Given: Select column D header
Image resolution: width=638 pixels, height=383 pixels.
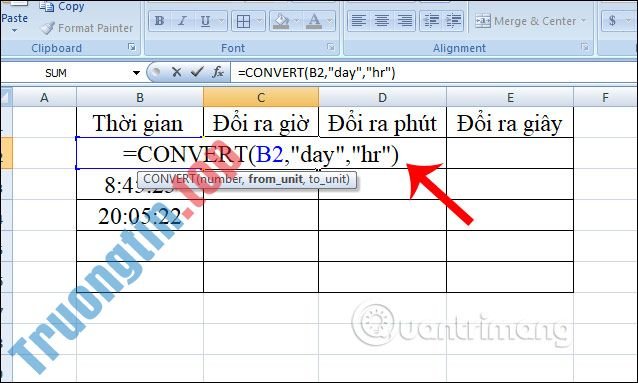Looking at the screenshot, I should click(382, 98).
